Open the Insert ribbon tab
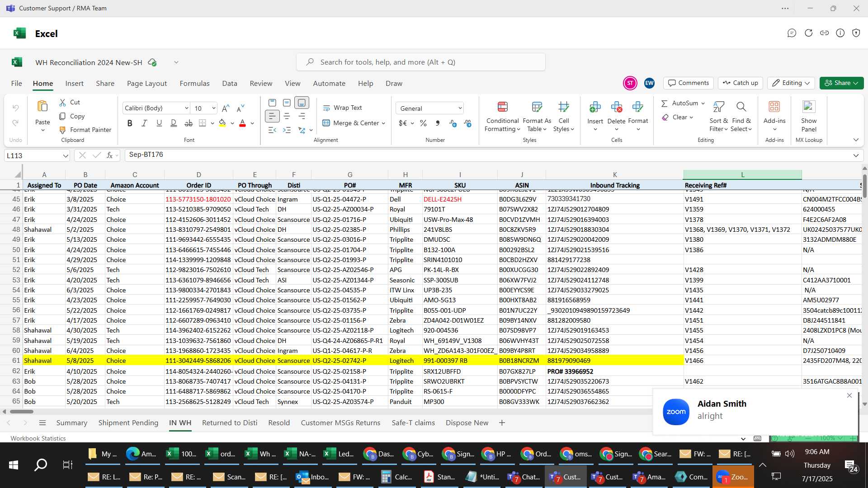The width and height of the screenshot is (868, 488). (74, 84)
